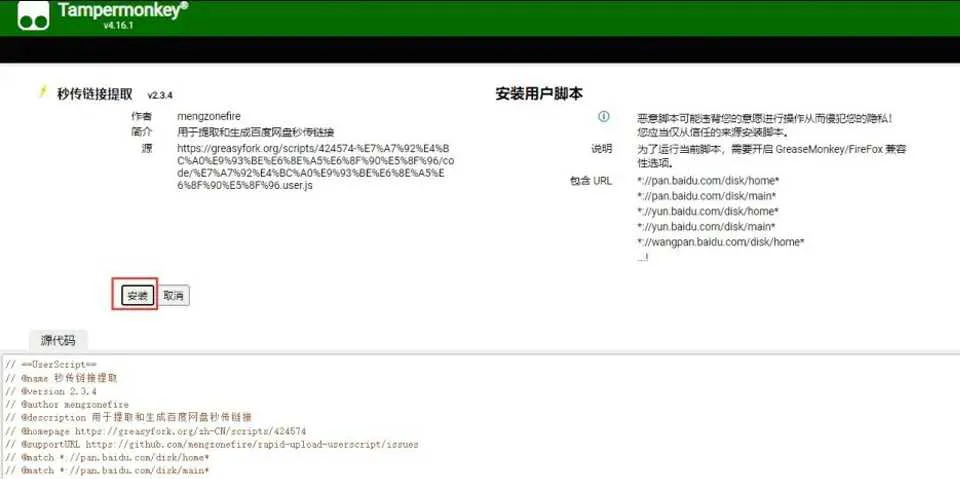
Task: Select the yun.baidu.com/disk/main include entry
Action: tap(707, 227)
